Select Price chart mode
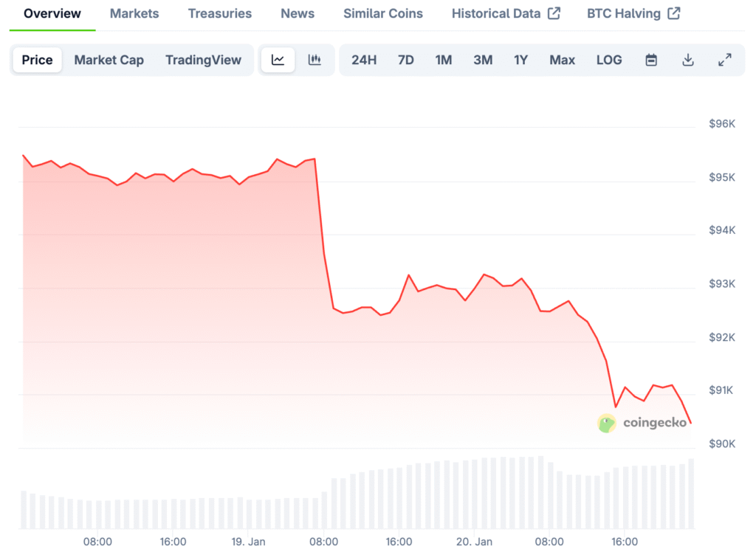The height and width of the screenshot is (549, 756). coord(37,61)
